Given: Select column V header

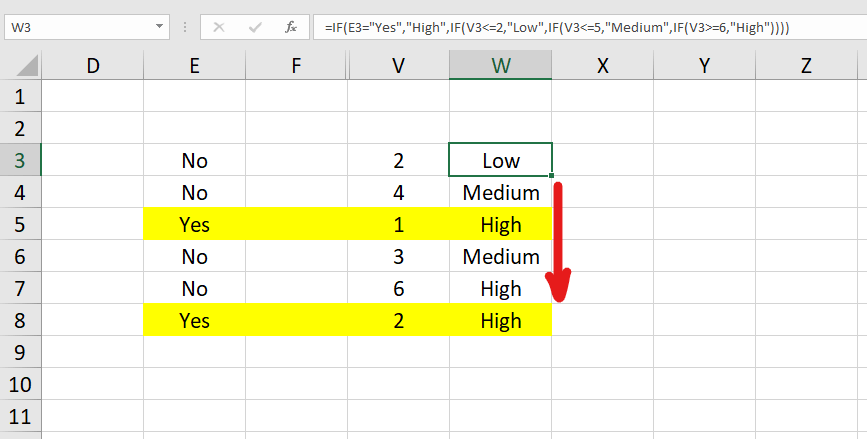Looking at the screenshot, I should (398, 65).
